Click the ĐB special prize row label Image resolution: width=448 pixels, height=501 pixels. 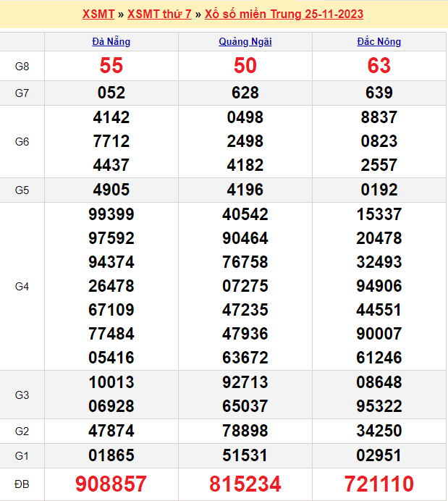(x=22, y=484)
